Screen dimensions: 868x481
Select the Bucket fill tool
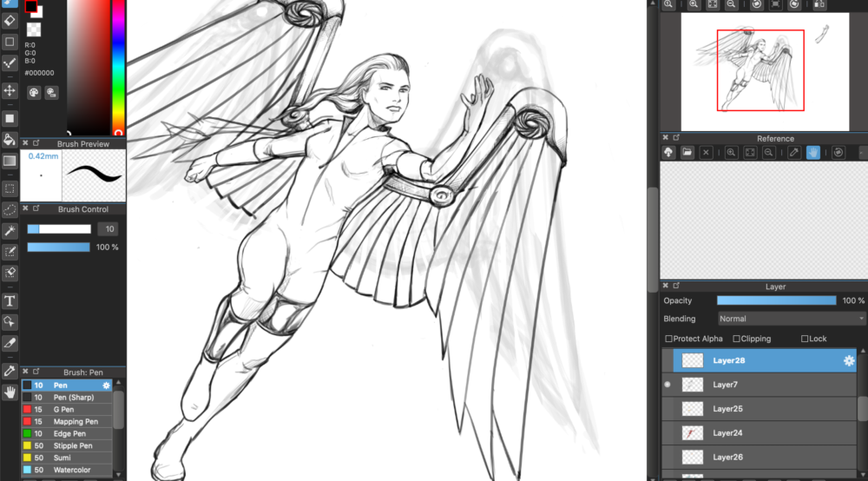point(10,140)
